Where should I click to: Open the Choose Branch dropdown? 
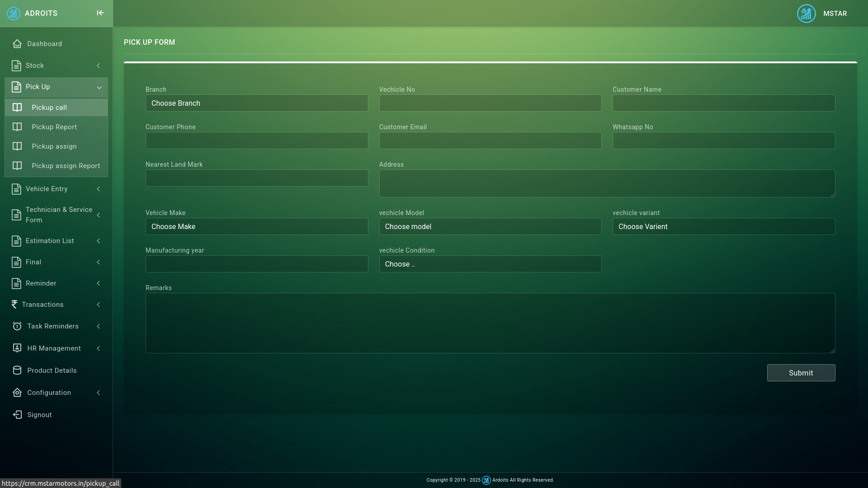pyautogui.click(x=256, y=103)
